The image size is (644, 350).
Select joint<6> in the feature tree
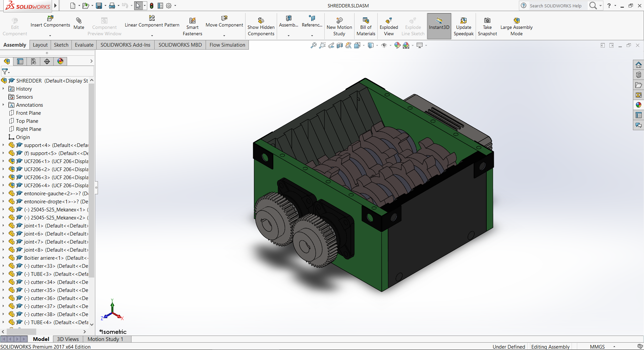click(56, 234)
